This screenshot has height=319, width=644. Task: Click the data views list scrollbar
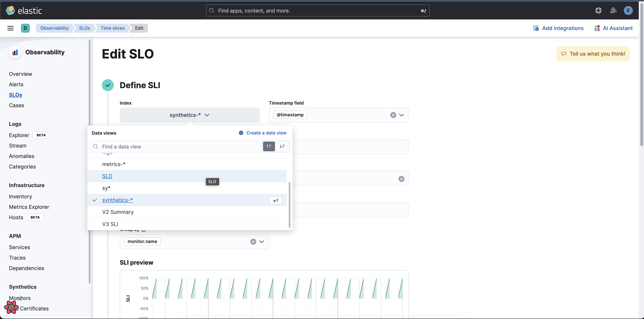(x=290, y=205)
